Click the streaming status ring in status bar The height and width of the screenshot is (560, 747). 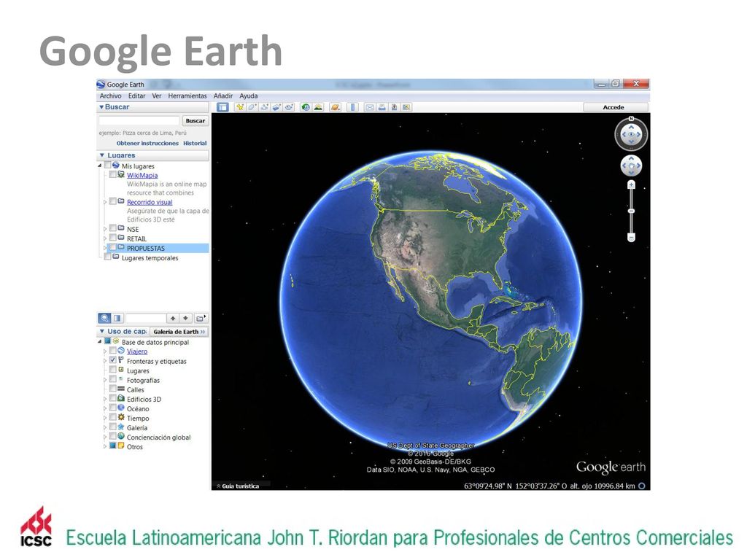point(642,486)
